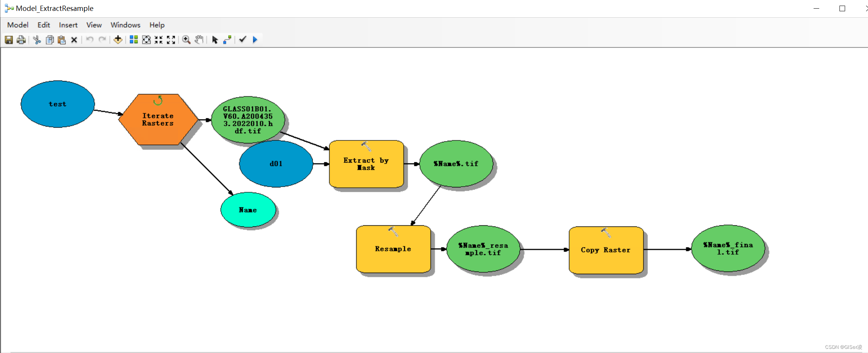Open the View menu
868x353 pixels.
(x=94, y=25)
